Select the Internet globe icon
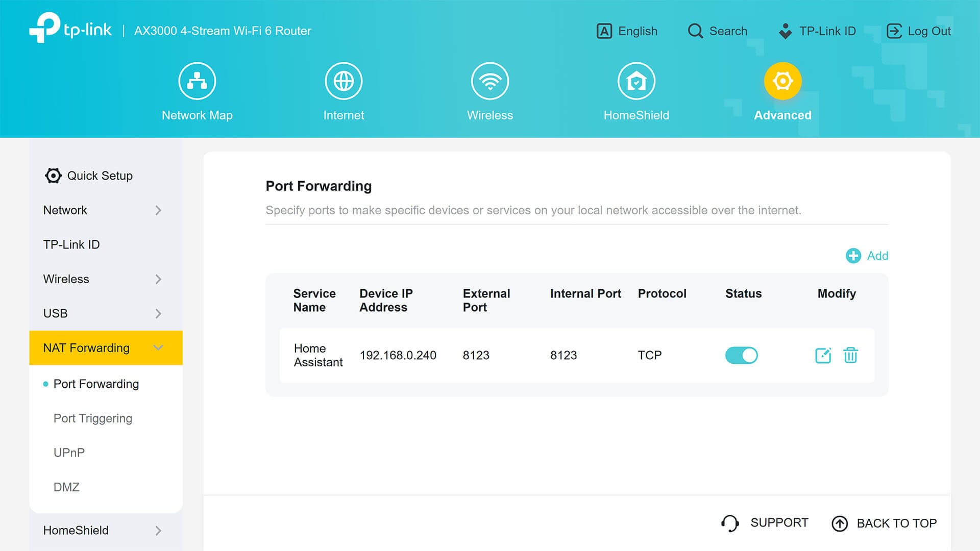The height and width of the screenshot is (551, 980). click(344, 81)
